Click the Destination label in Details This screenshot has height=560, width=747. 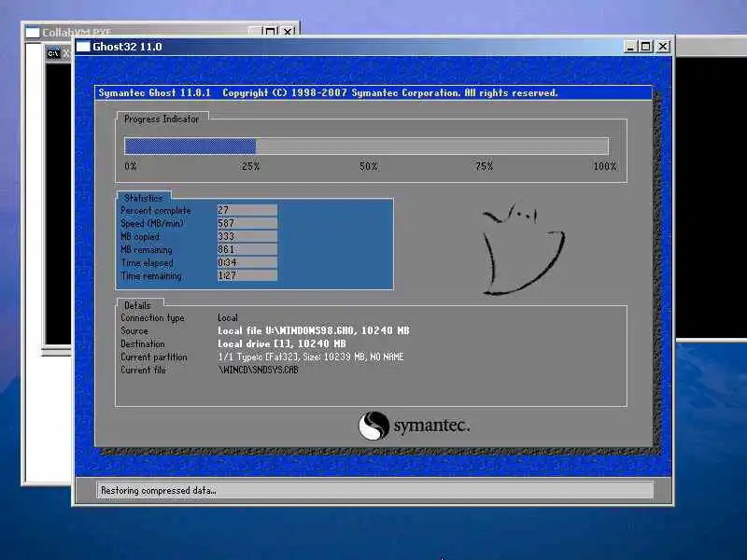pyautogui.click(x=143, y=343)
